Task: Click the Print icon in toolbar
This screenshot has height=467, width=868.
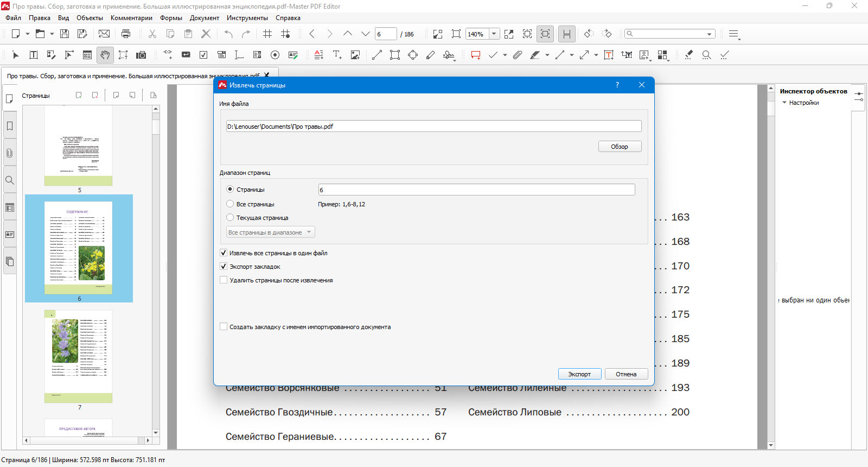Action: [126, 34]
